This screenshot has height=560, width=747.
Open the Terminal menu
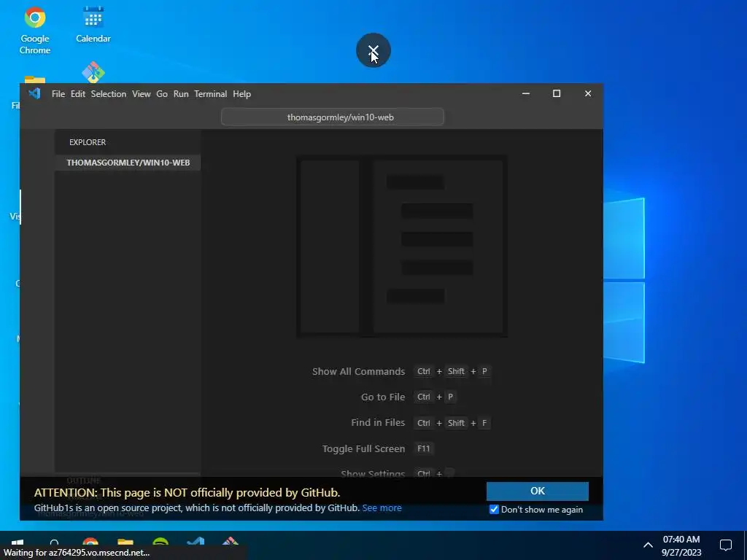(x=211, y=94)
